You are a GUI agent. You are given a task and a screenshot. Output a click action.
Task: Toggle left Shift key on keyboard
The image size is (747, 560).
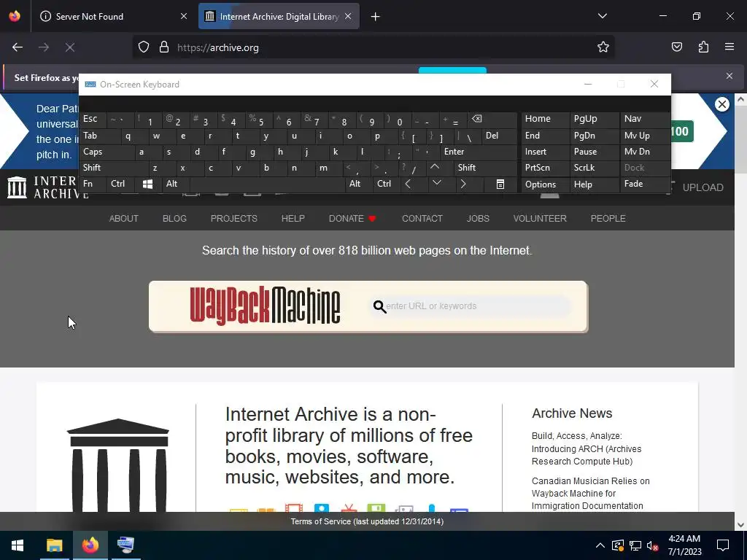(114, 168)
